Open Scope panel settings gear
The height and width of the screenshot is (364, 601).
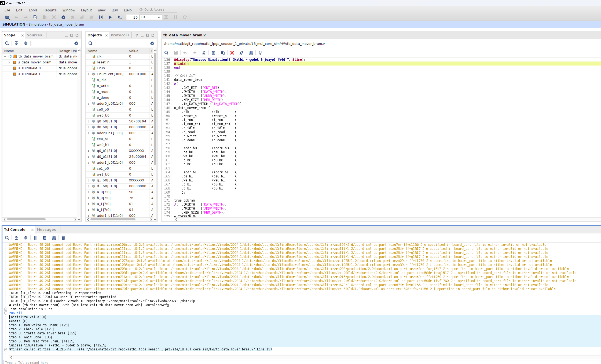tap(76, 43)
